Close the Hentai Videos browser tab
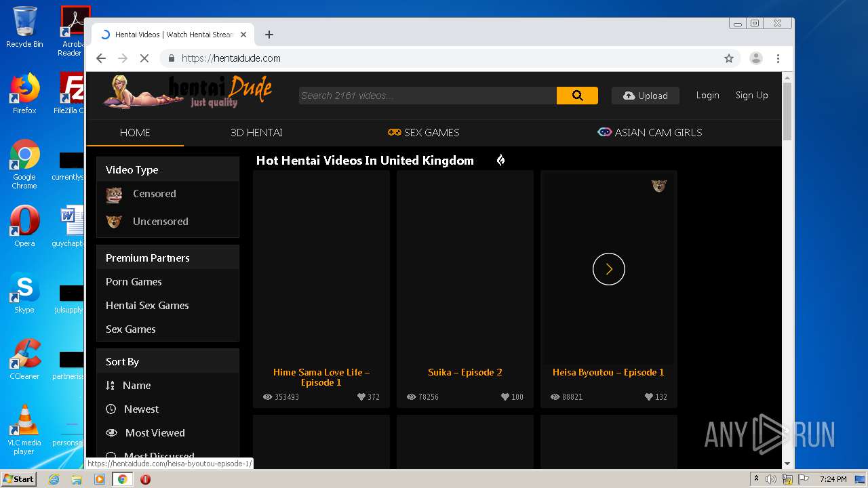Viewport: 868px width, 488px height. (243, 35)
